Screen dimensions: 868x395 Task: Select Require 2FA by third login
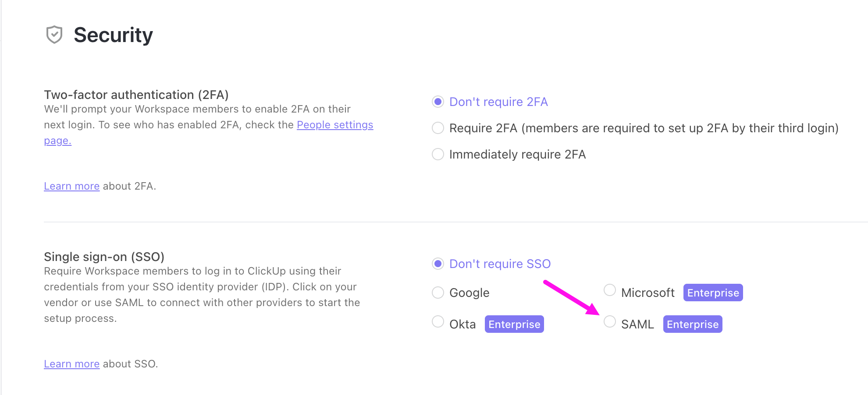pyautogui.click(x=438, y=128)
